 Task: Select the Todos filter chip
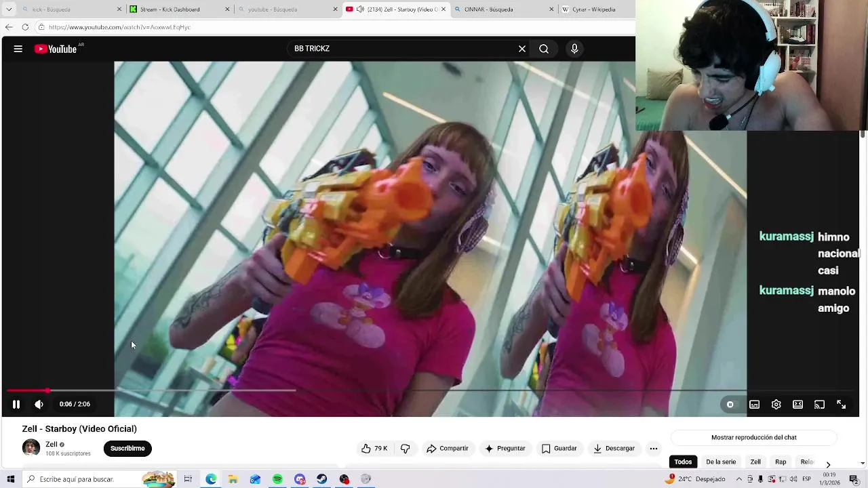coord(683,462)
